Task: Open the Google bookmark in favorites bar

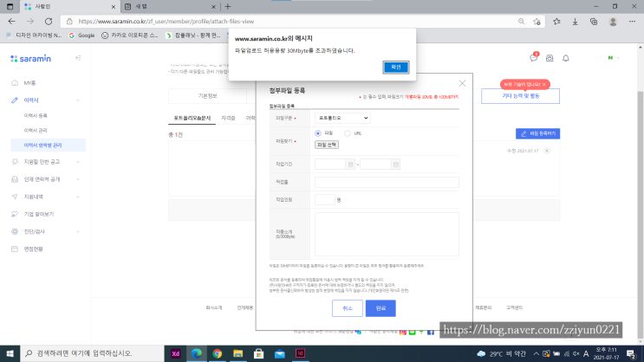Action: (x=81, y=36)
